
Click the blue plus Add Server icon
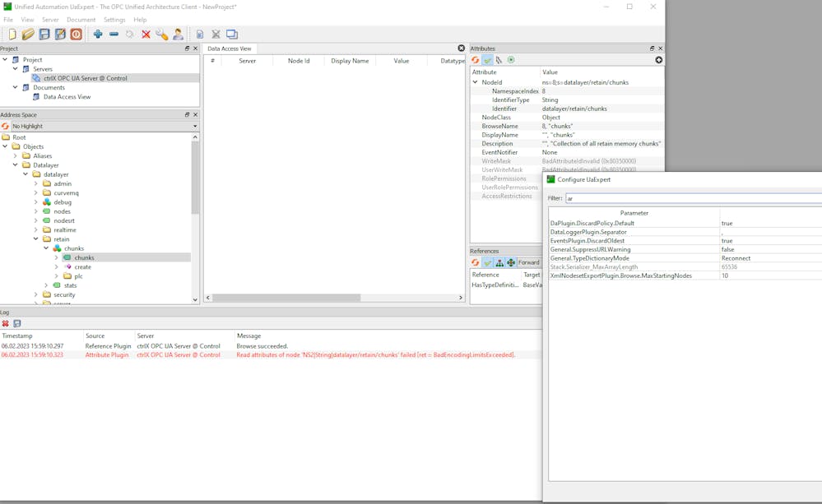pyautogui.click(x=98, y=35)
